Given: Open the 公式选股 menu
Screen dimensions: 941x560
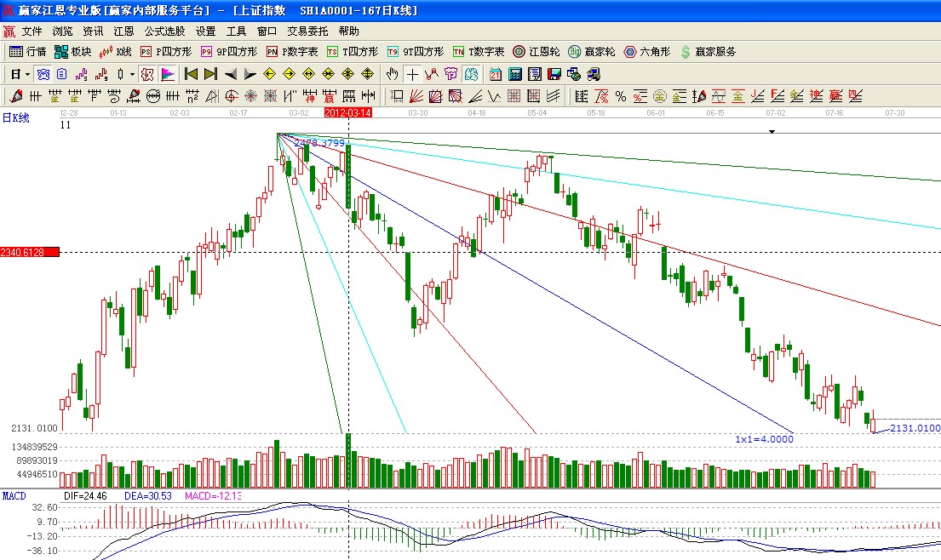Looking at the screenshot, I should point(164,31).
